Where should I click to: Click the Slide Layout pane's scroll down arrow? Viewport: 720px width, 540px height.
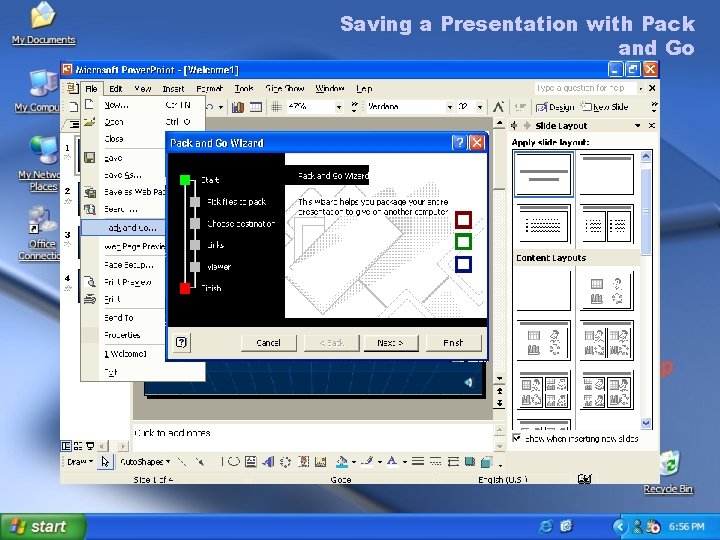coord(646,423)
